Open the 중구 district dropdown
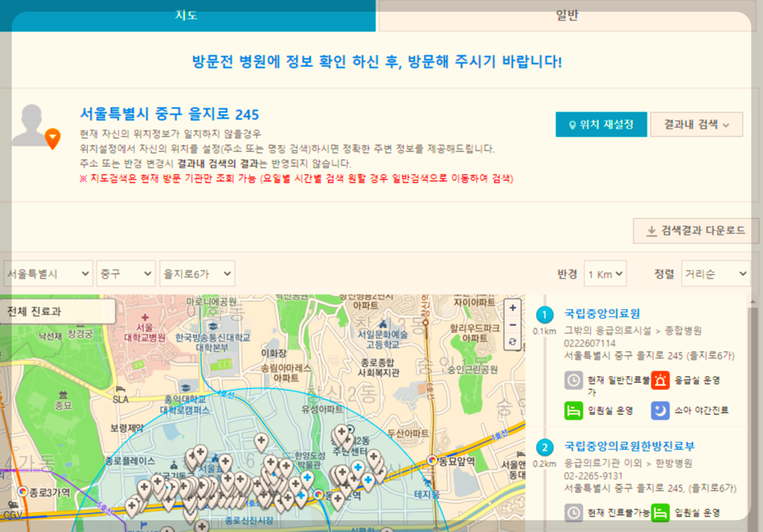The height and width of the screenshot is (532, 763). pyautogui.click(x=126, y=274)
